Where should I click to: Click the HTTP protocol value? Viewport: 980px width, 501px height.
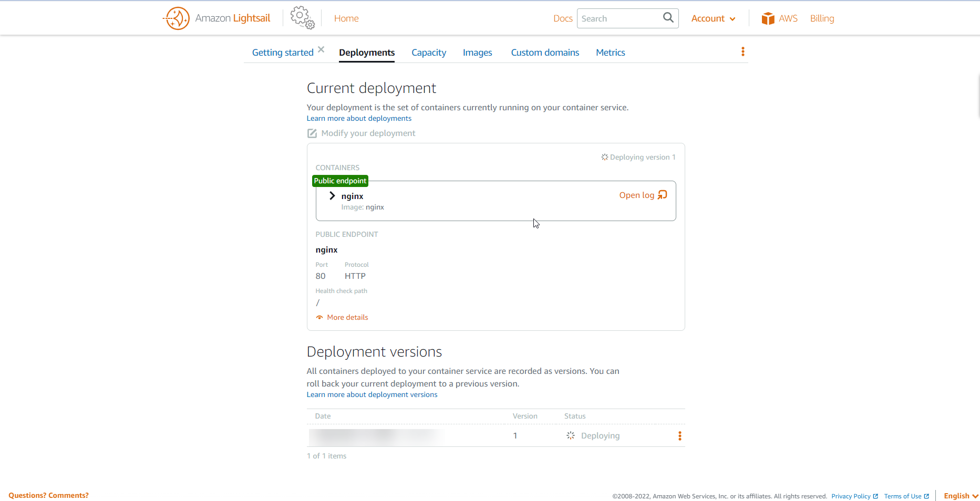coord(355,276)
